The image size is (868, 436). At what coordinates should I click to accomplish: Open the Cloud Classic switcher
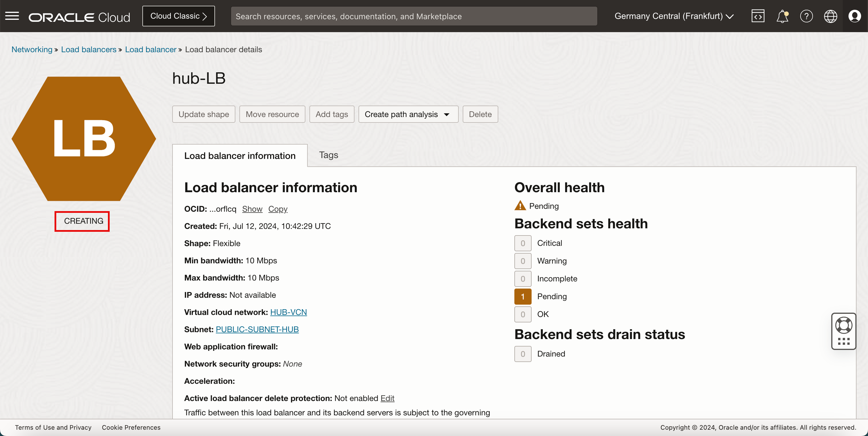pos(178,16)
